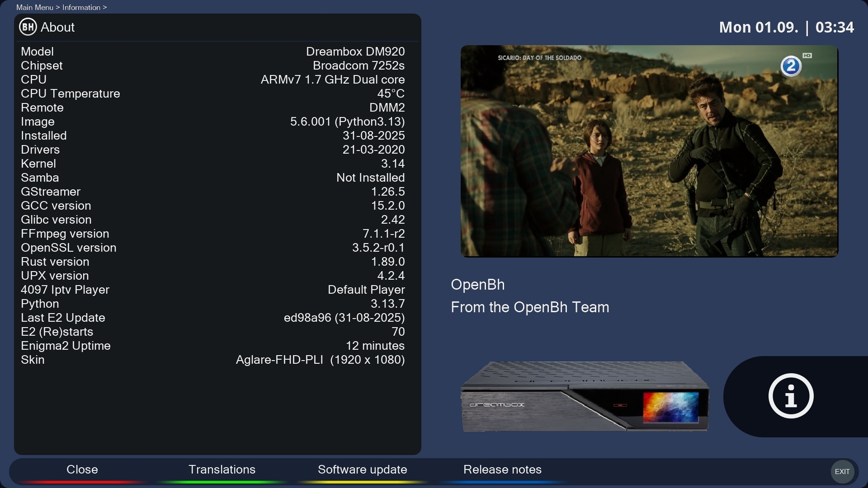Click Enigma2 Uptime 12 minutes value

(375, 346)
